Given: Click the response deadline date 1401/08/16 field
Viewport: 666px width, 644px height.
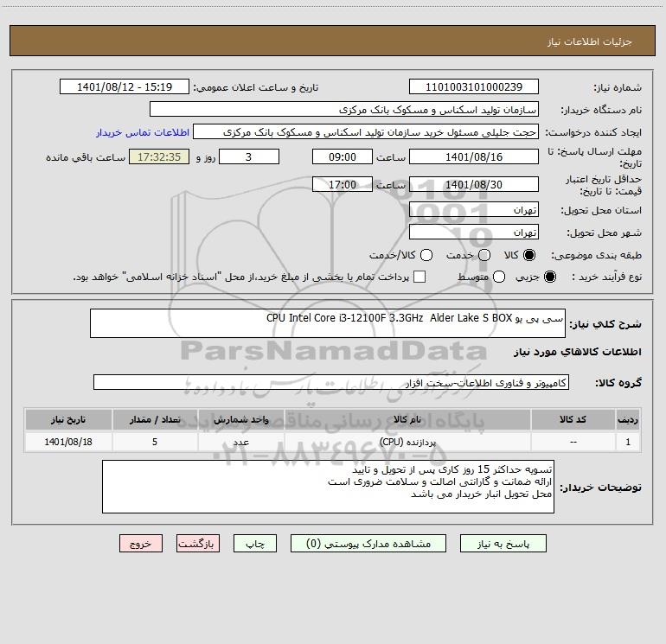Looking at the screenshot, I should click(x=474, y=156).
